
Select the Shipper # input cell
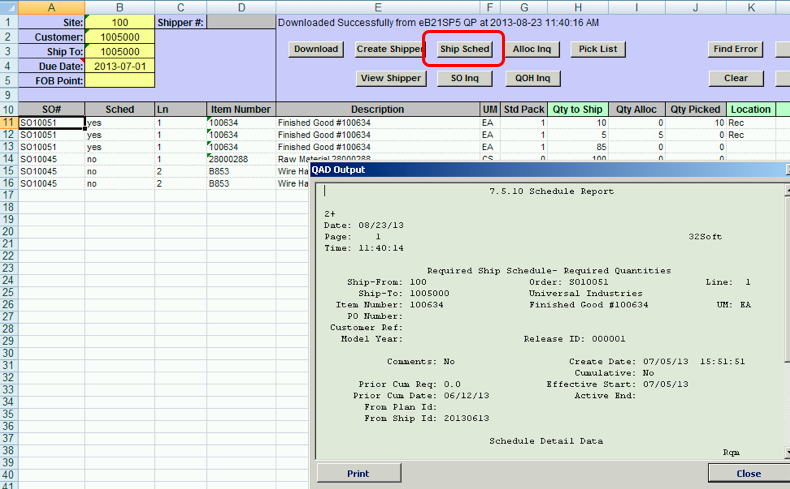(241, 23)
